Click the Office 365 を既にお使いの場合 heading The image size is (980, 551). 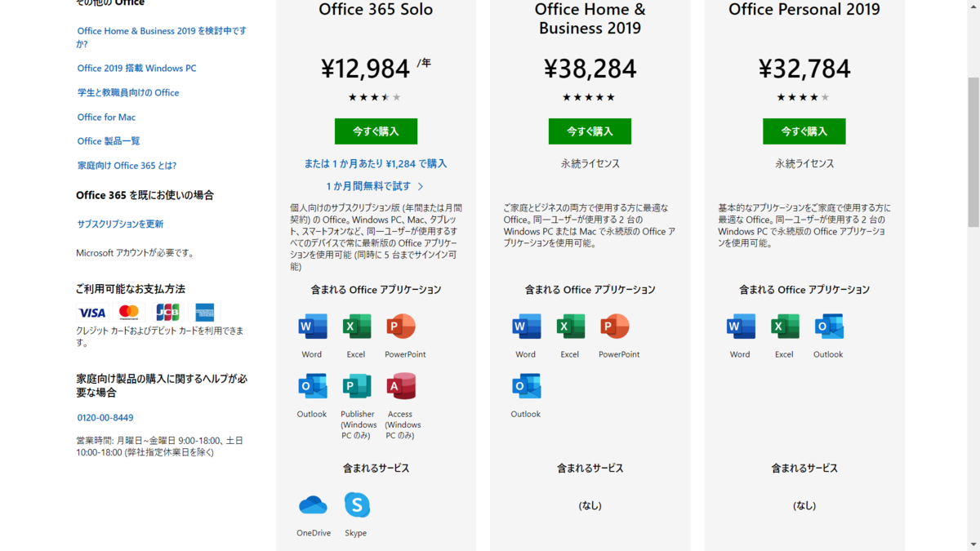(145, 195)
